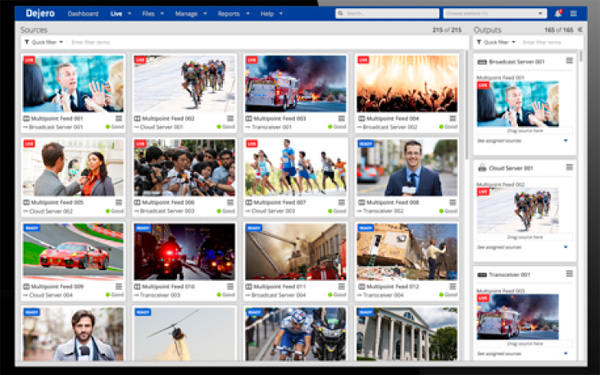Click the Multipoint Feed 005 label
The image size is (600, 375).
(57, 202)
